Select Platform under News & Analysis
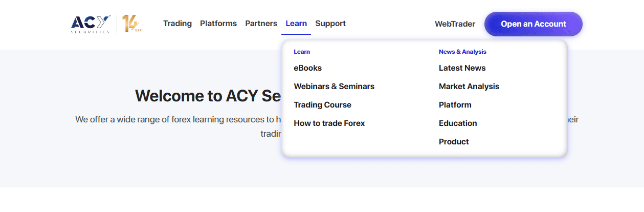Viewport: 644px width, 212px height. pos(455,105)
